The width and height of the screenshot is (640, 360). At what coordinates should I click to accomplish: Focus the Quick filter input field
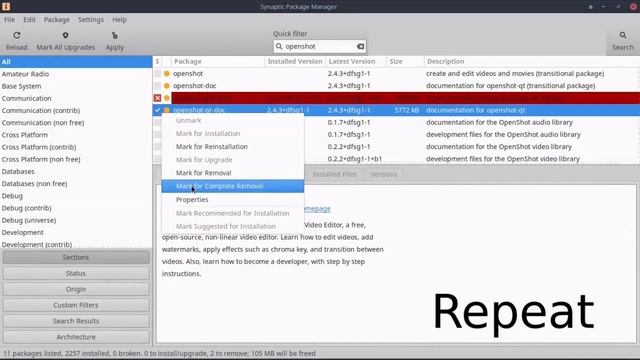pyautogui.click(x=320, y=47)
